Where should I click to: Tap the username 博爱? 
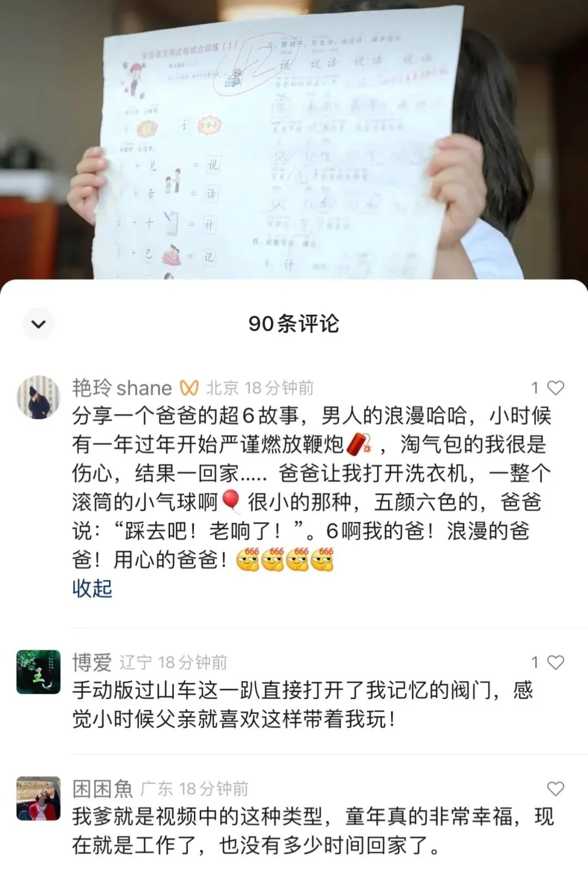pyautogui.click(x=92, y=662)
